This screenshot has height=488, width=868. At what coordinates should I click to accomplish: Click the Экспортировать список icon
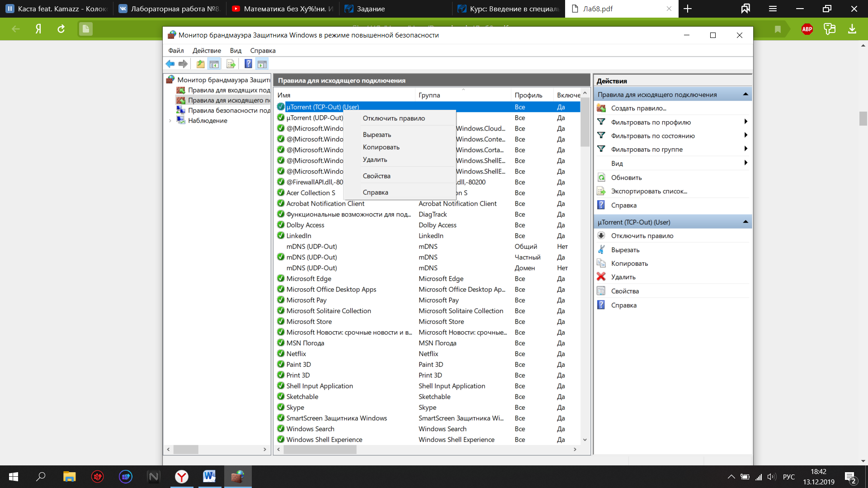[601, 191]
